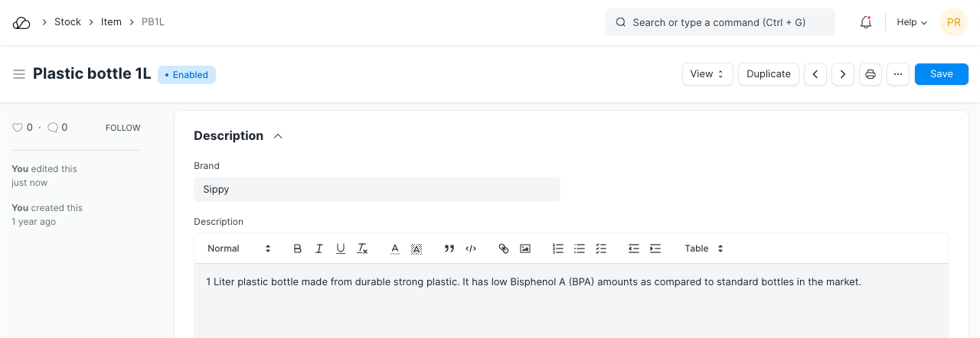This screenshot has width=980, height=338.
Task: Pick a text color in the editor
Action: click(x=395, y=249)
